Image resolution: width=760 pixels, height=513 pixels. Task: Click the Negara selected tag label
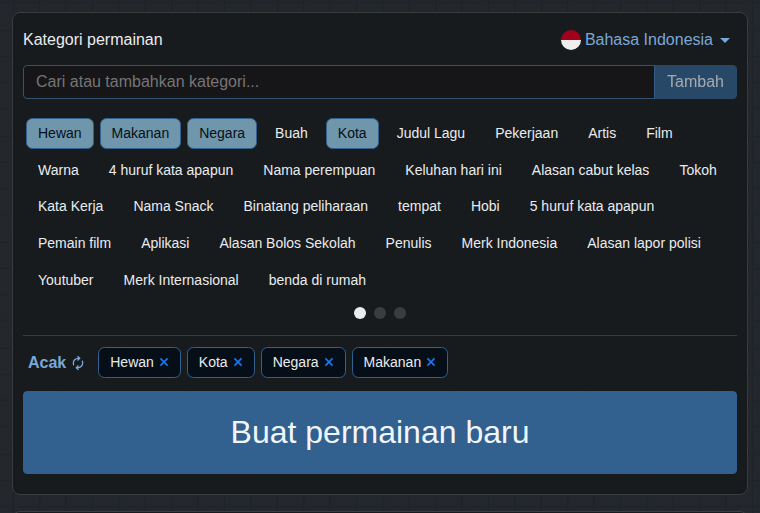[x=296, y=362]
